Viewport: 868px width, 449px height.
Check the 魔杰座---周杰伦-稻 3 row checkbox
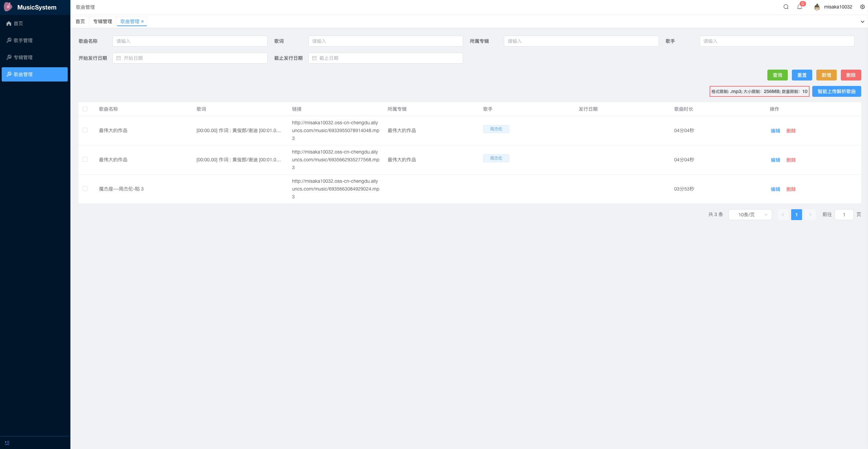pos(85,188)
